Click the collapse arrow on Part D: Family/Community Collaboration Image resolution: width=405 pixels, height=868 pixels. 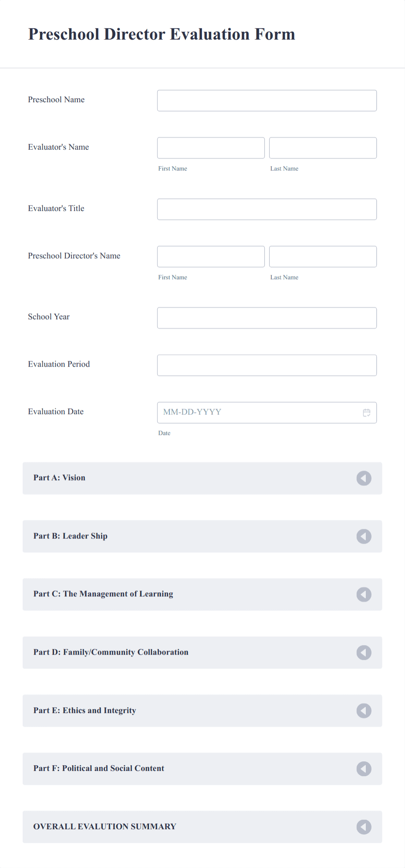click(364, 653)
